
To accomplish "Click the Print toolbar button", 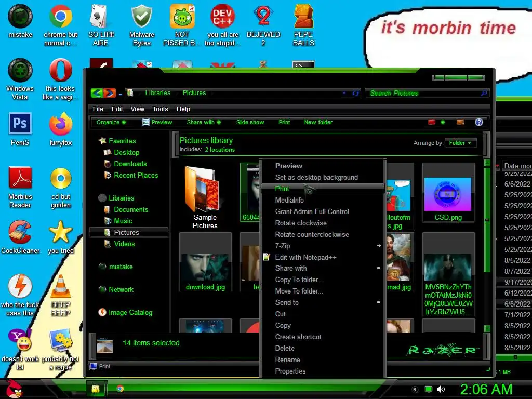I will pyautogui.click(x=284, y=122).
